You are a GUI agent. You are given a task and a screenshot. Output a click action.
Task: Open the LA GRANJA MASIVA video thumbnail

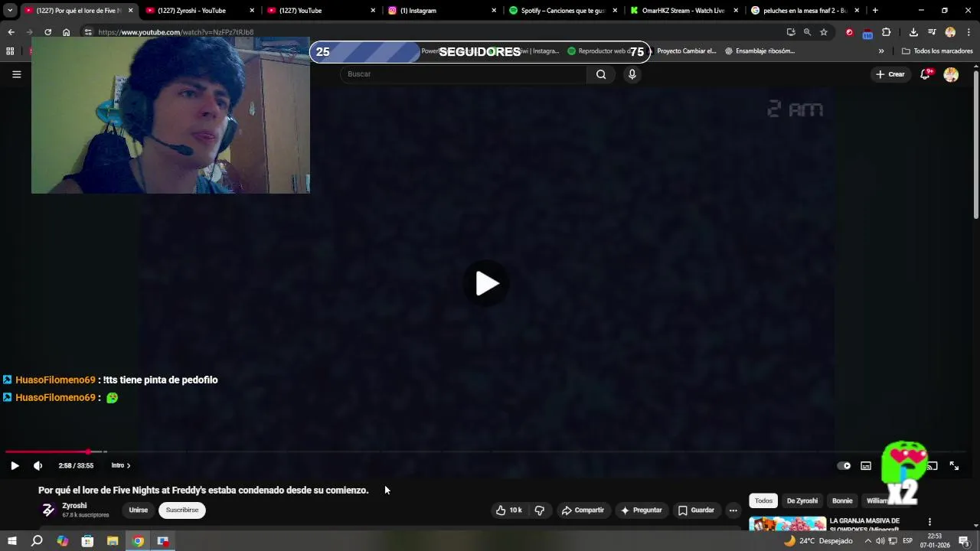[x=787, y=524]
